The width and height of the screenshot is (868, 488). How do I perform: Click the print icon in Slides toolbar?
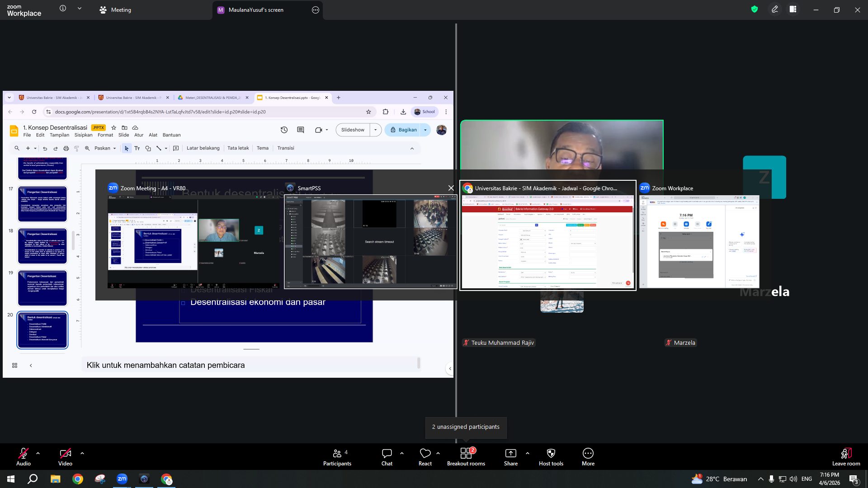coord(66,148)
